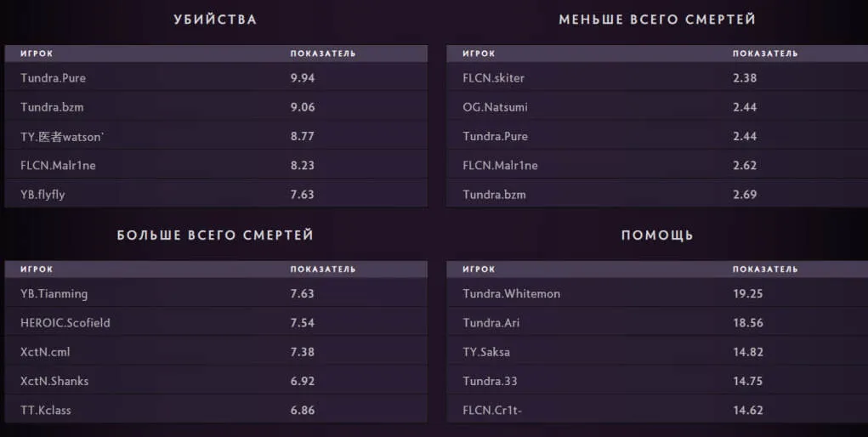This screenshot has height=437, width=868.
Task: Click XctN.Shanks player name
Action: 54,381
